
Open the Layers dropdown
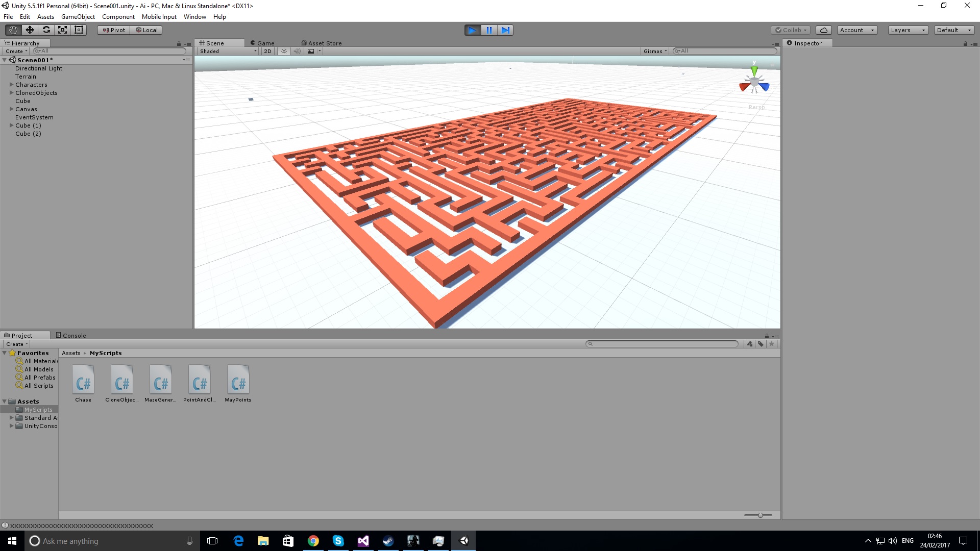pyautogui.click(x=908, y=30)
